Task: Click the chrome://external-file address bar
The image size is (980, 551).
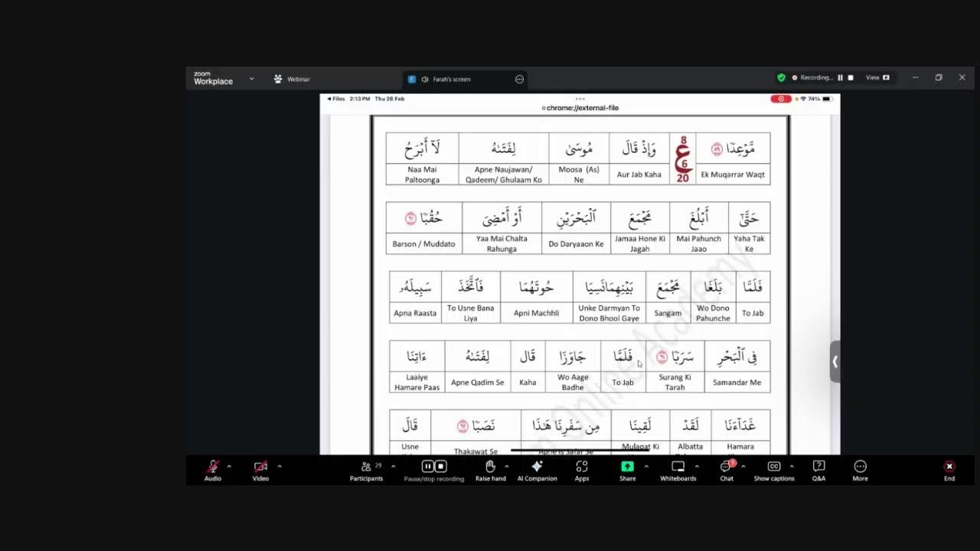Action: 580,108
